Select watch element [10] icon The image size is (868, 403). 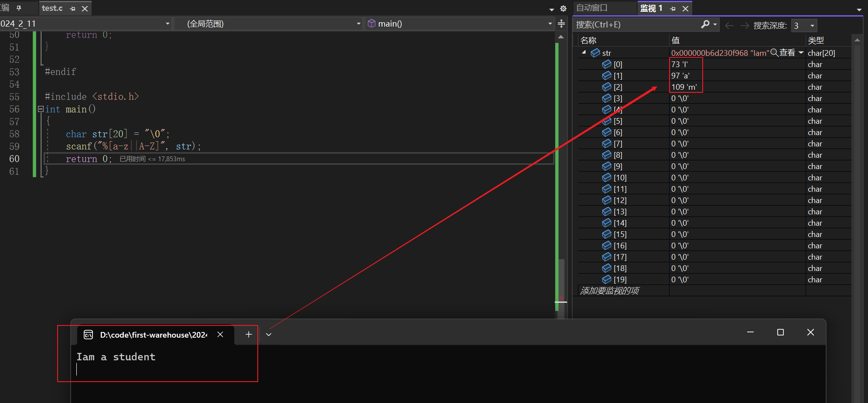coord(606,177)
